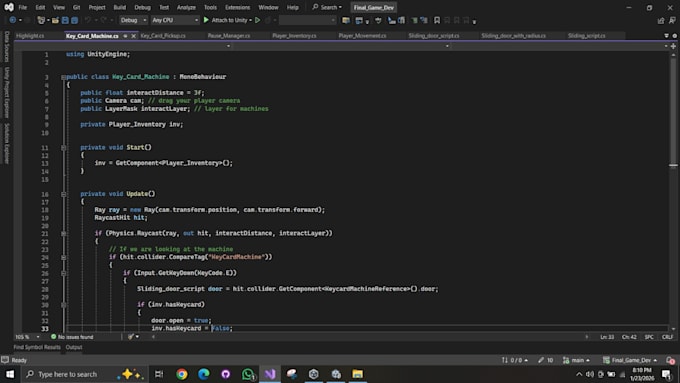Click the Save All toolbar icon
Viewport: 680px width, 383px height.
point(74,20)
